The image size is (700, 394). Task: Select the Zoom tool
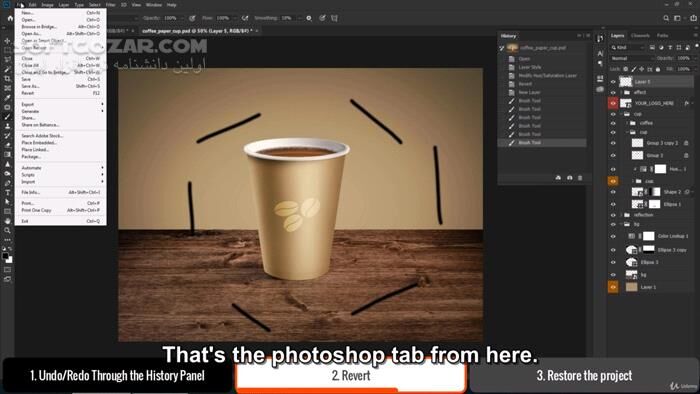point(7,230)
